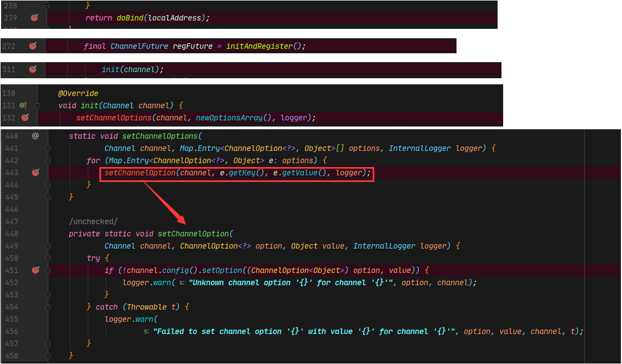This screenshot has height=364, width=622.
Task: Collapse the parameter list fold at line 441
Action: [x=48, y=148]
